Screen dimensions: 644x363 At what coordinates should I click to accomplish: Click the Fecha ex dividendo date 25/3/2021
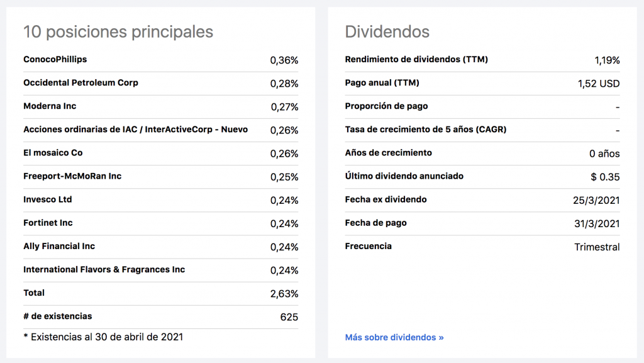pyautogui.click(x=596, y=201)
